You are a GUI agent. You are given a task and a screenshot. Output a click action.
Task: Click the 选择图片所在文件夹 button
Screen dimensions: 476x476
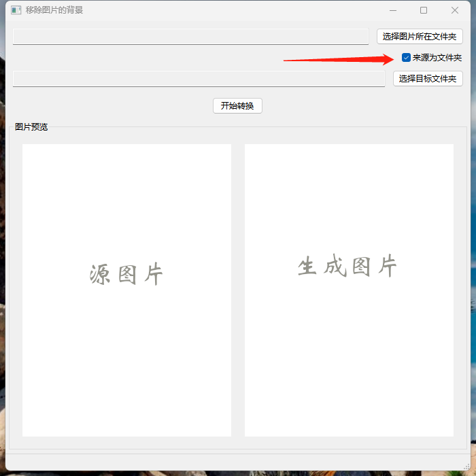pyautogui.click(x=420, y=37)
